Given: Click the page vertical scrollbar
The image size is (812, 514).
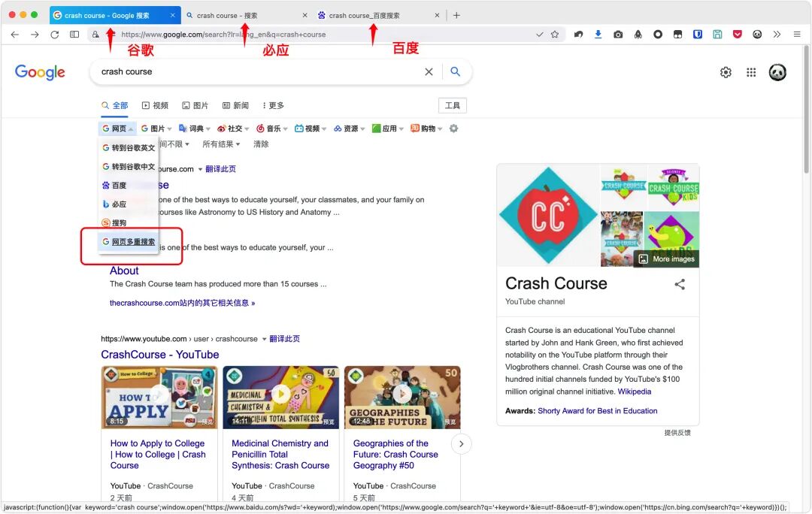Looking at the screenshot, I should click(807, 110).
